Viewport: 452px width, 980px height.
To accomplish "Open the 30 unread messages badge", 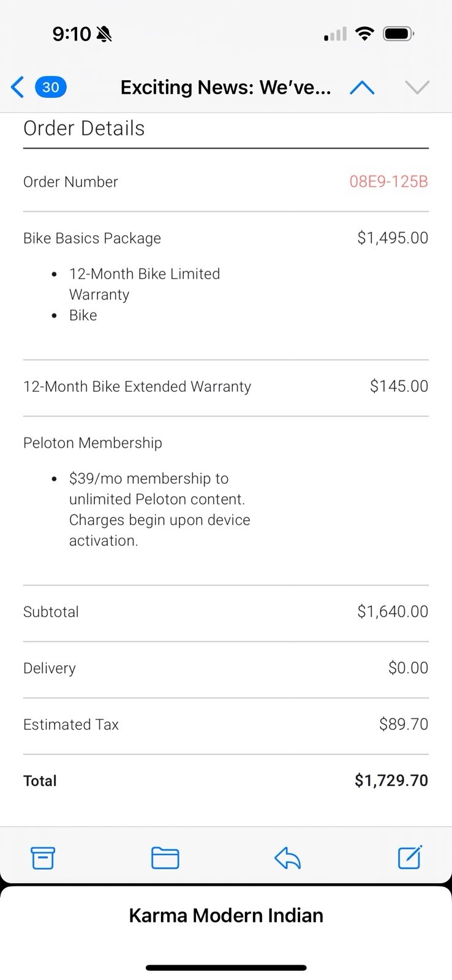I will 51,88.
